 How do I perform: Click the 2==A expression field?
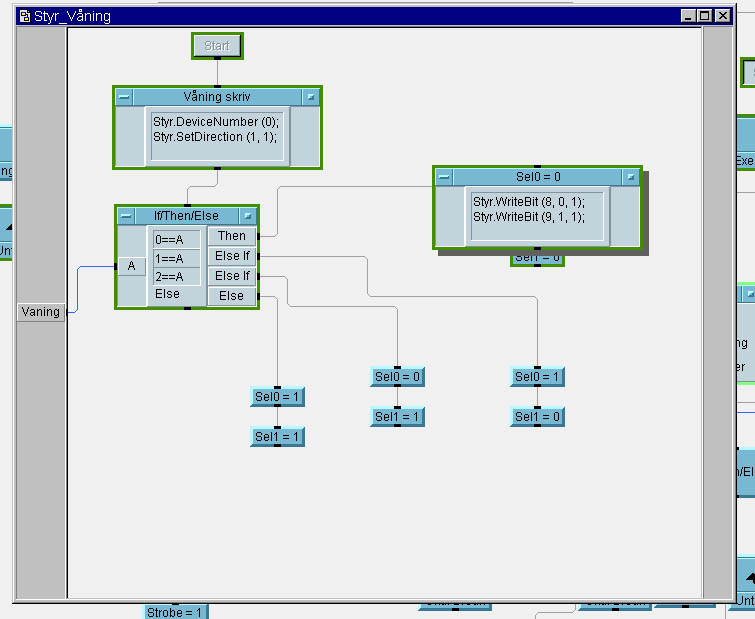176,276
